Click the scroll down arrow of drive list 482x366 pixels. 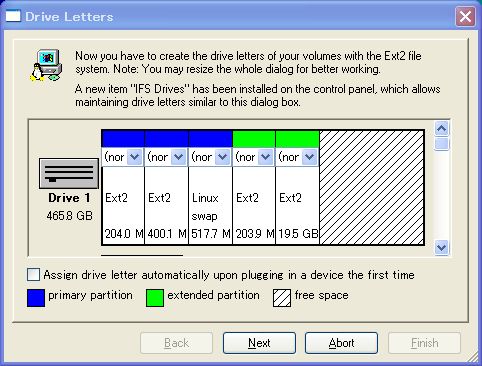pos(442,247)
